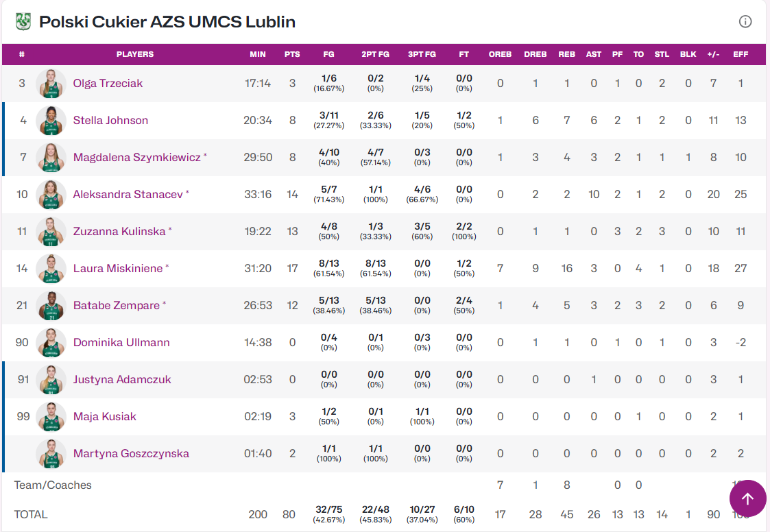The image size is (770, 532).
Task: Click Aleksandra Stanacev's 33:16 minutes value
Action: pos(258,195)
